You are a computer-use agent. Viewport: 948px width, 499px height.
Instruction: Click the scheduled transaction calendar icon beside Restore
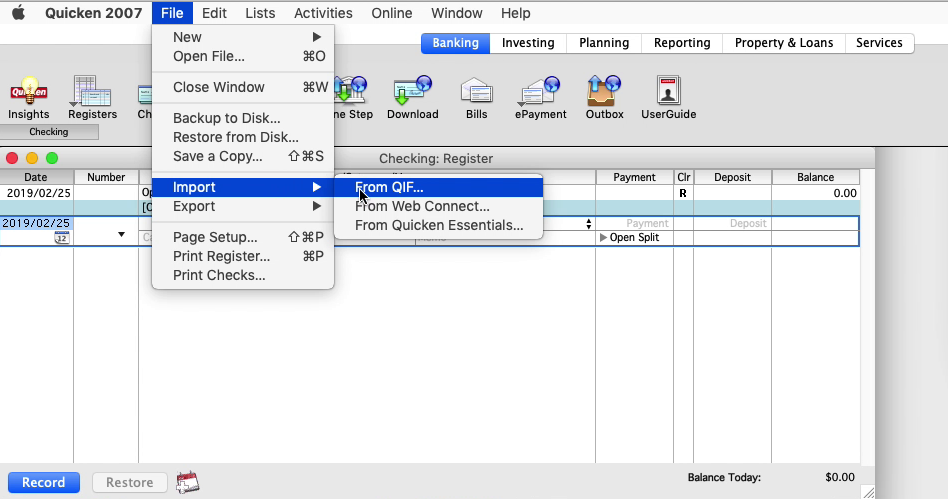coord(188,482)
